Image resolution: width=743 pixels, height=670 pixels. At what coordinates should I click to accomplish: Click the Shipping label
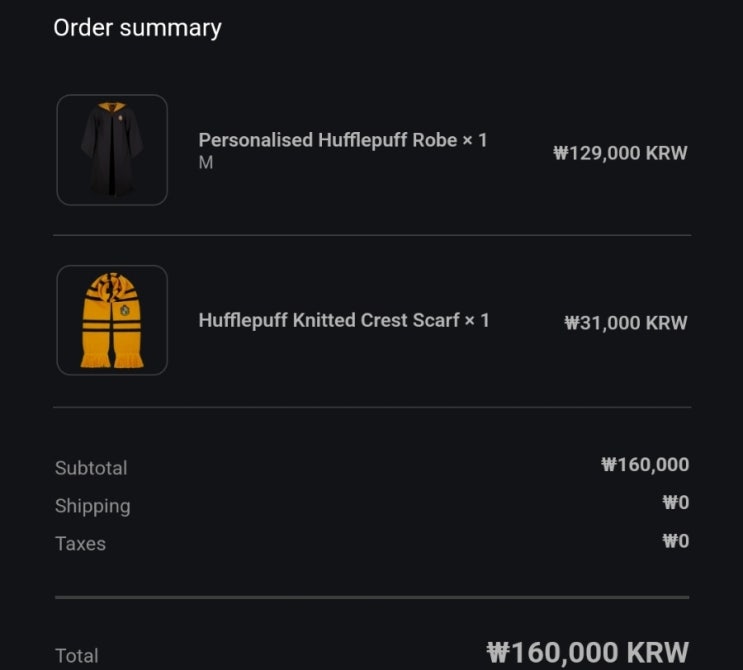(x=92, y=506)
